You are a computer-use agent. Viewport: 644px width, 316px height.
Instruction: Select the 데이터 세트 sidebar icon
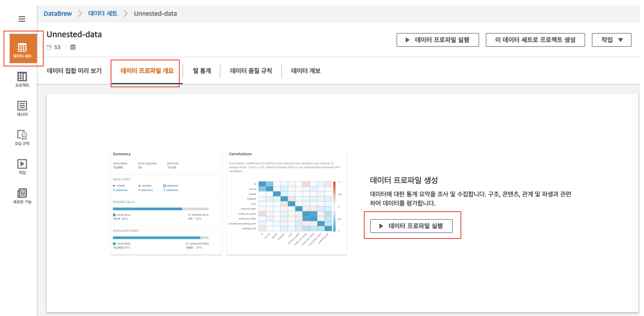[22, 49]
